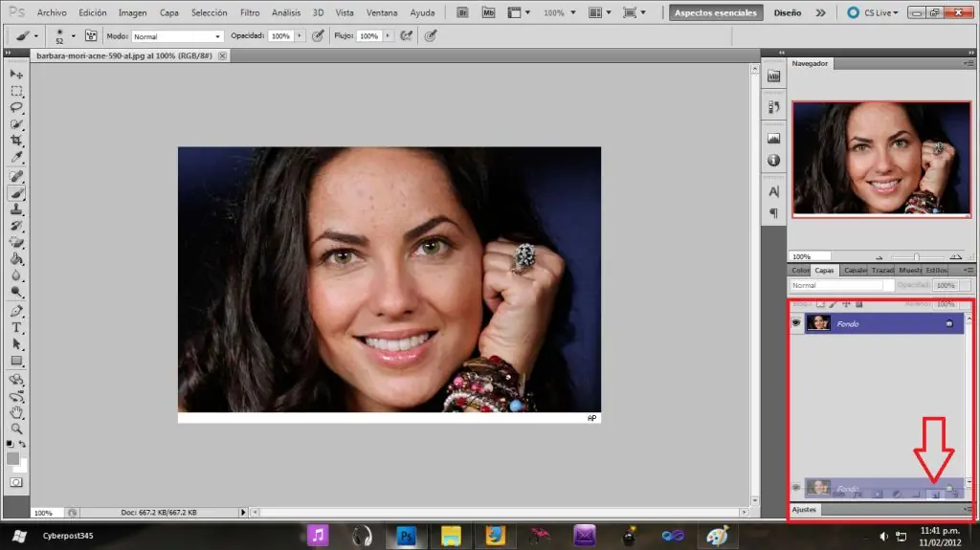
Task: Select the Eyedropper tool
Action: tap(17, 157)
